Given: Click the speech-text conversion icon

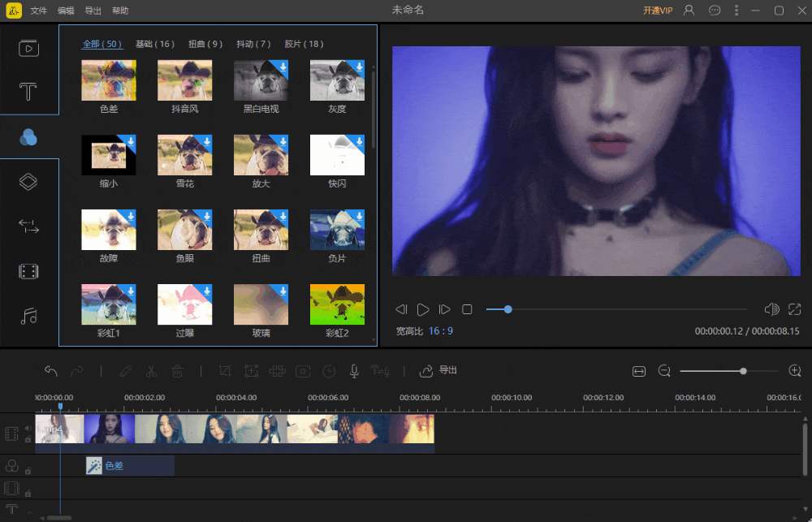Looking at the screenshot, I should [x=380, y=371].
